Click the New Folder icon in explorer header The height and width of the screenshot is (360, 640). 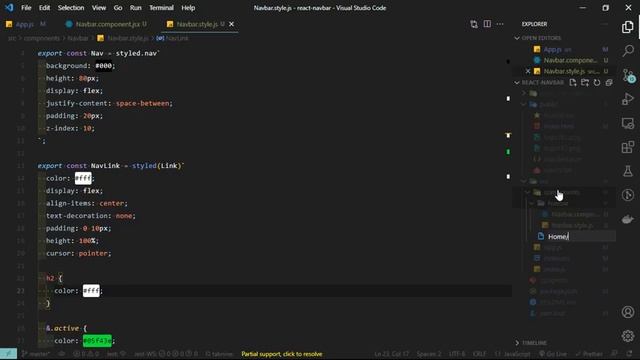[x=585, y=82]
